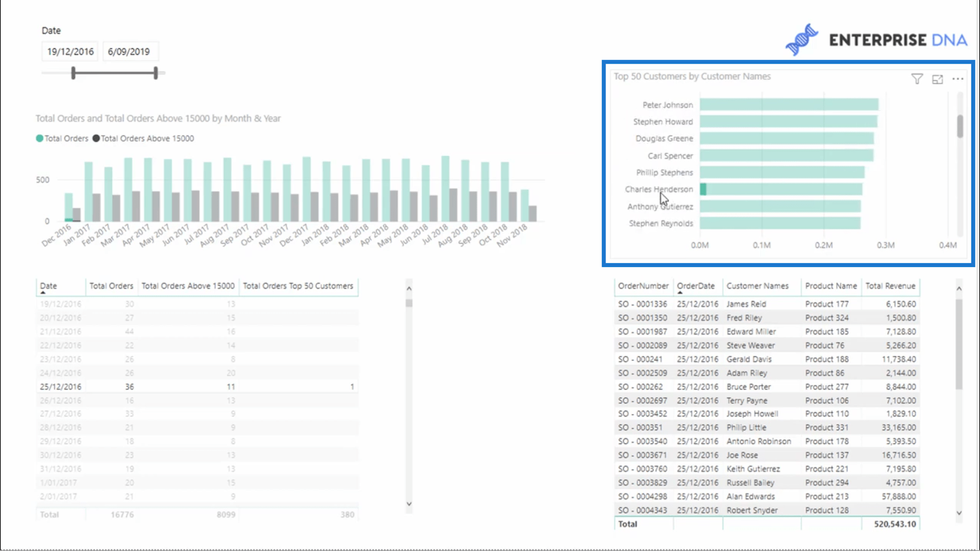Screen dimensions: 980x551
Task: Click order SO - 0001336 cell
Action: [643, 304]
